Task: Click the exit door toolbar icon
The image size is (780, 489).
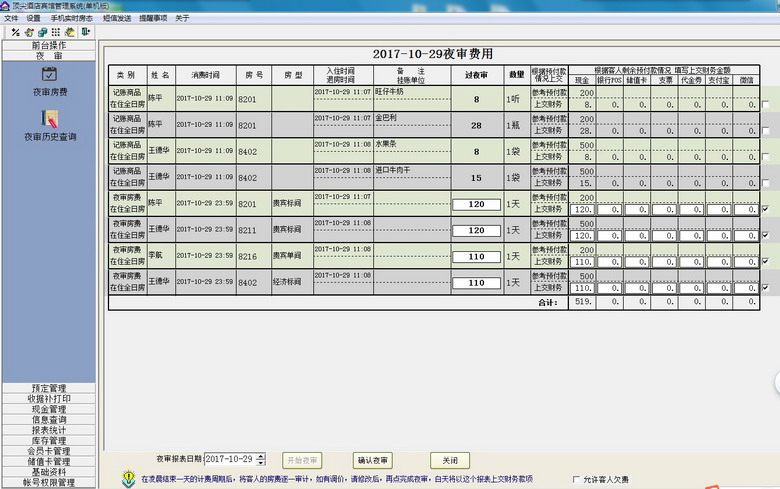Action: [x=86, y=32]
